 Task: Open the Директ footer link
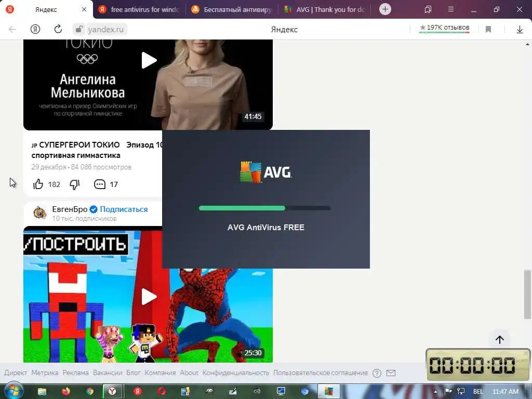click(x=16, y=373)
